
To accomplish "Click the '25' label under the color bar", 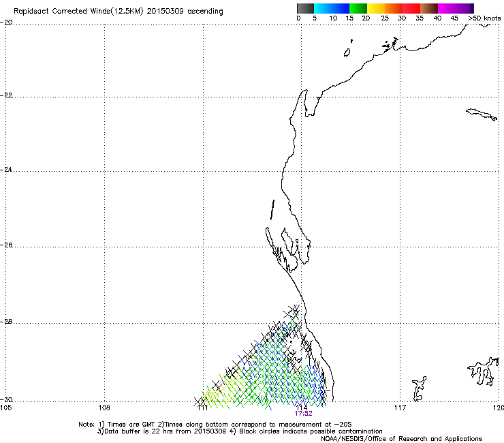I will (x=384, y=18).
